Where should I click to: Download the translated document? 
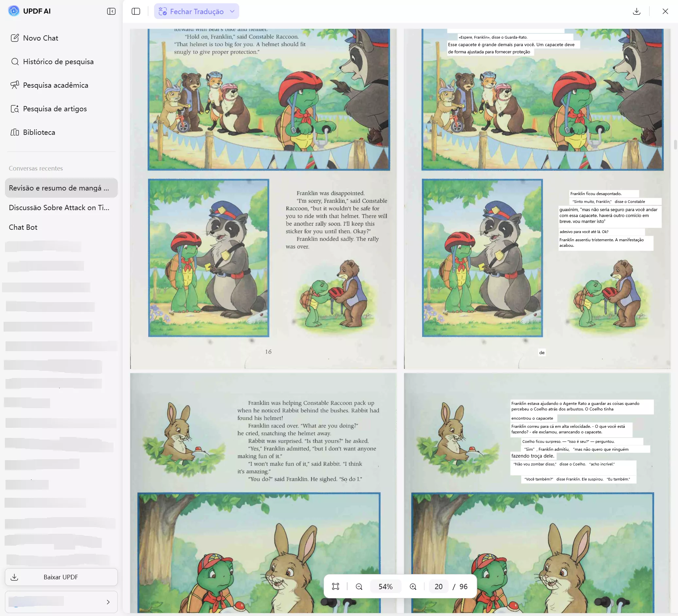pos(636,11)
